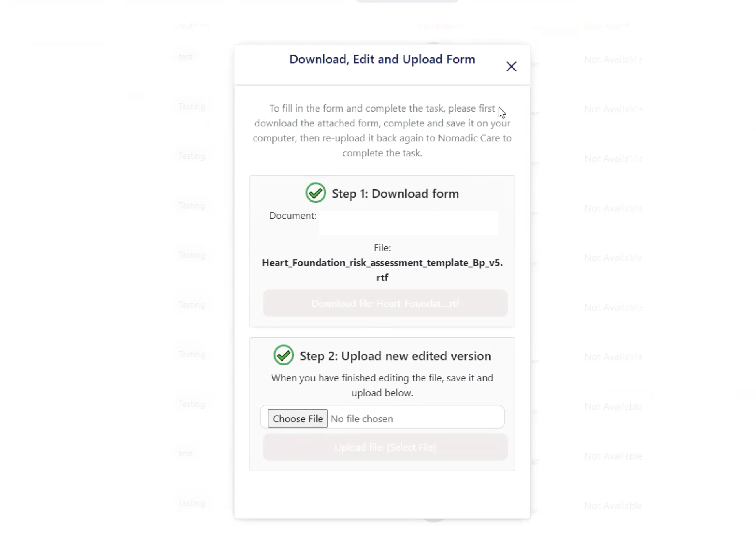Click the 'Step 1: Download form' heading
756x535 pixels.
point(395,194)
